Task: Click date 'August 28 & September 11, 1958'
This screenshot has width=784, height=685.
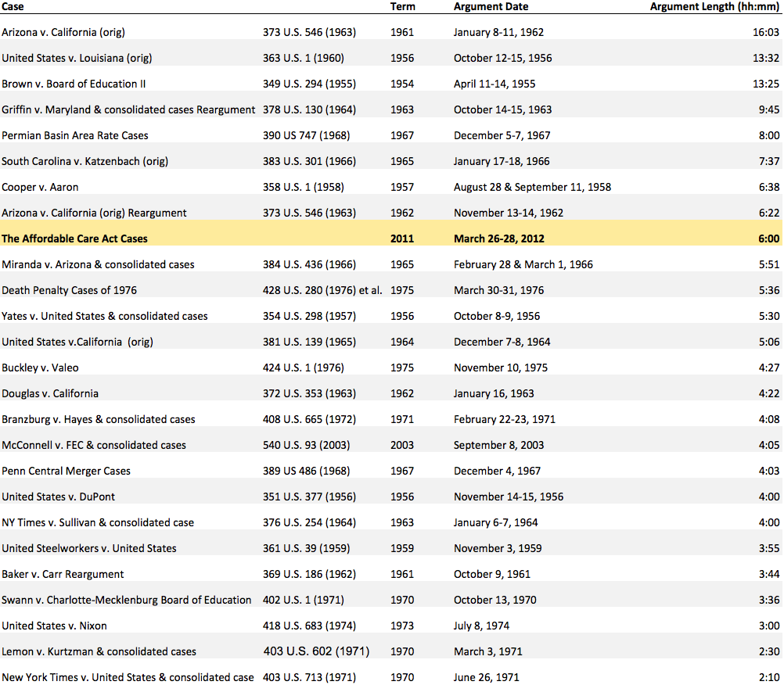Action: (x=533, y=188)
